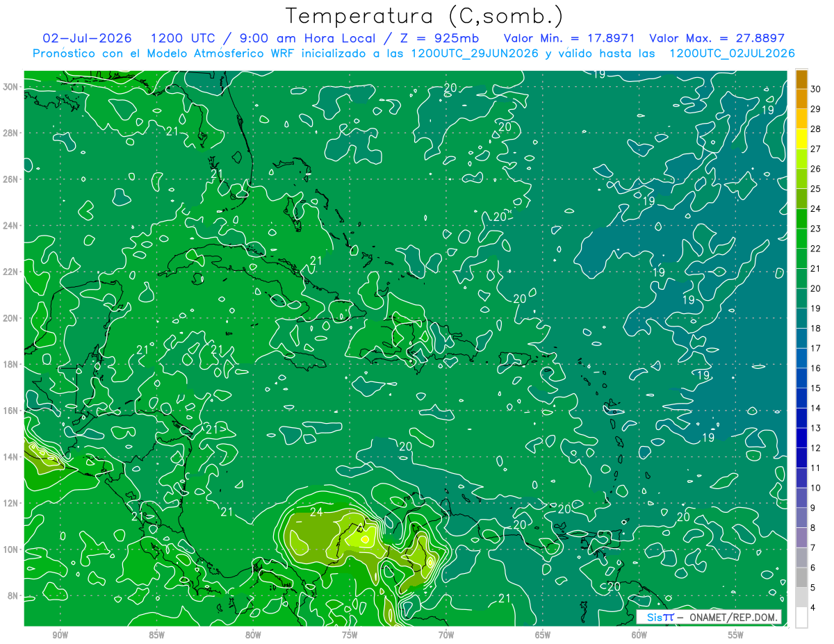
Task: Click legend value 9 on color bar
Action: (x=815, y=508)
